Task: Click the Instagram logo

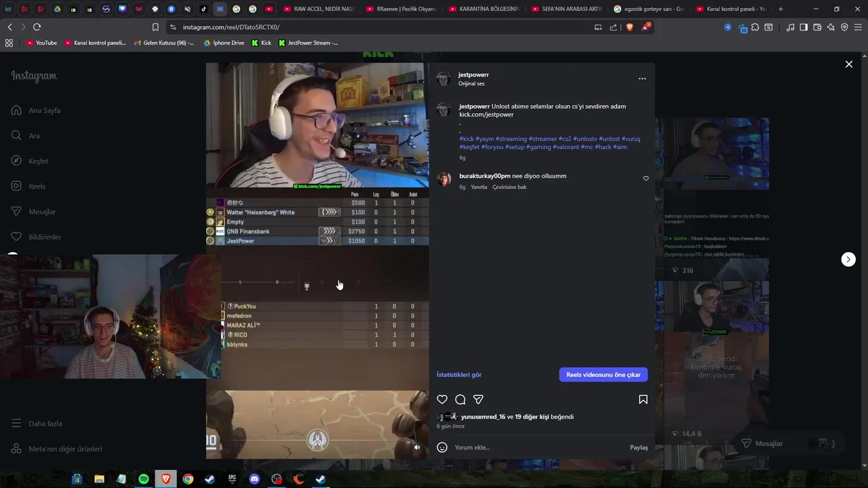Action: 34,76
